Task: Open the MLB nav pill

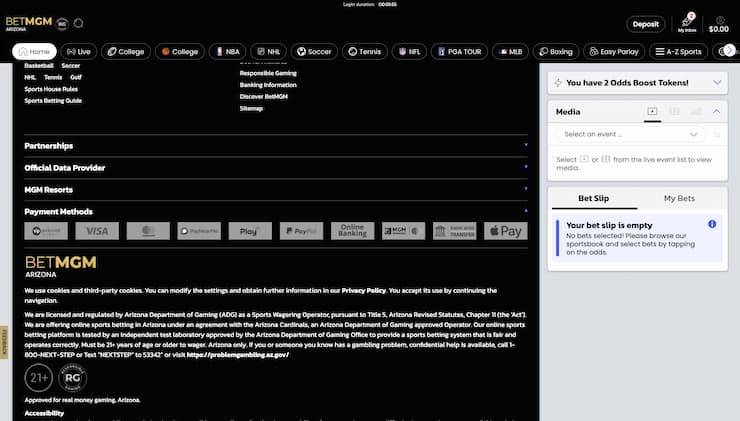Action: (x=510, y=51)
